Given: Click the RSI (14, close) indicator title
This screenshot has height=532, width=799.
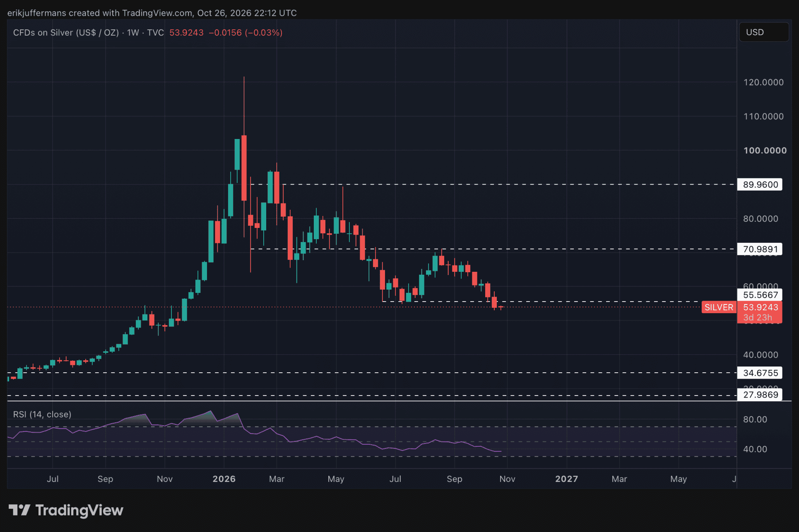Looking at the screenshot, I should pos(42,415).
